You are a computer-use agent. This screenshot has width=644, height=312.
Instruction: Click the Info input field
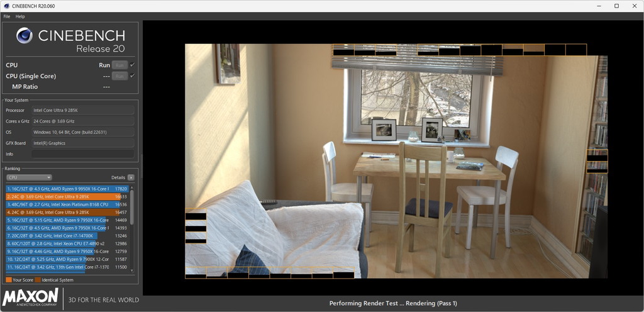82,154
